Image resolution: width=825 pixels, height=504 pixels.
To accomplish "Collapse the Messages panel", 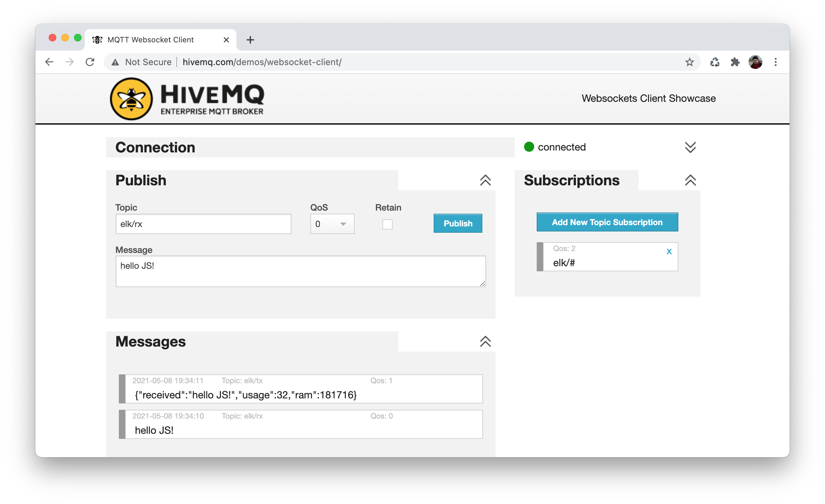I will tap(485, 341).
